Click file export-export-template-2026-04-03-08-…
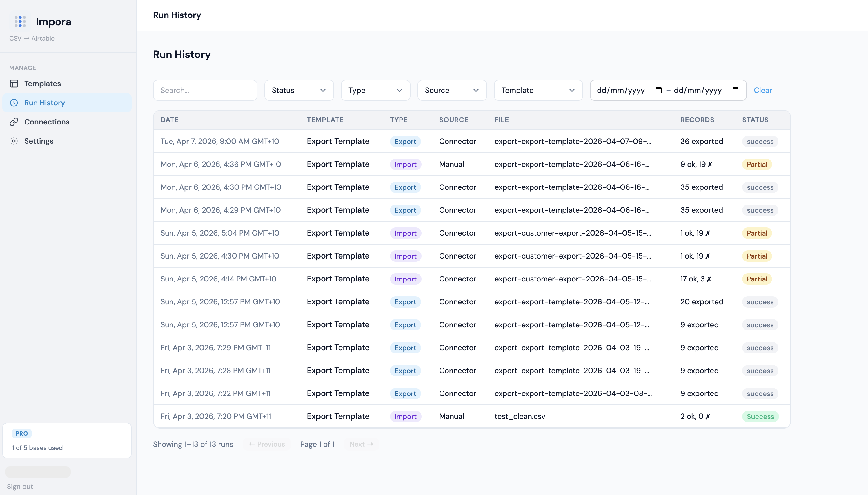 (x=573, y=393)
